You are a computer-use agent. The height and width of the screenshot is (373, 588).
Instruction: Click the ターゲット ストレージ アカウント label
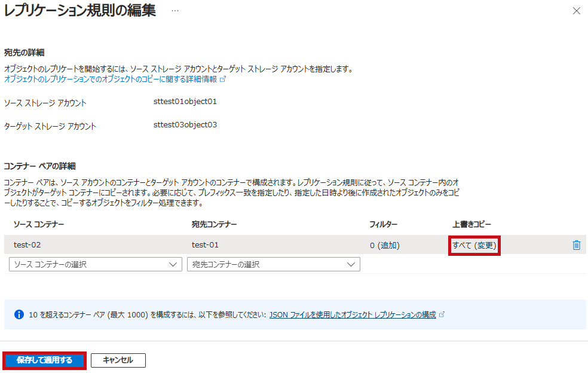50,126
